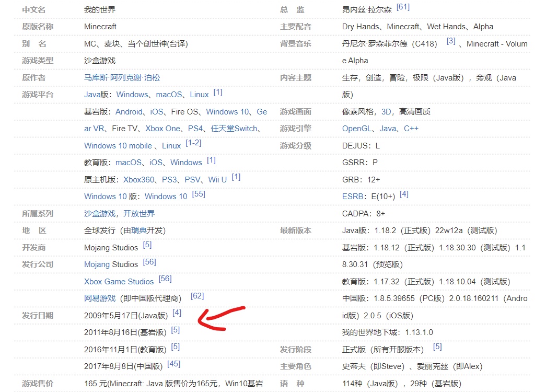The height and width of the screenshot is (392, 546).
Task: Open the Windows 10 mobile link
Action: [x=118, y=146]
